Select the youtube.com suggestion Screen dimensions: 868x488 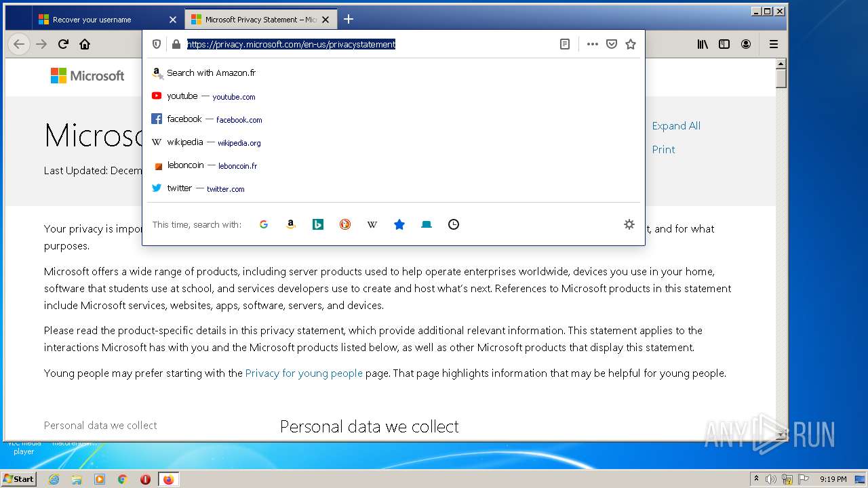click(393, 96)
